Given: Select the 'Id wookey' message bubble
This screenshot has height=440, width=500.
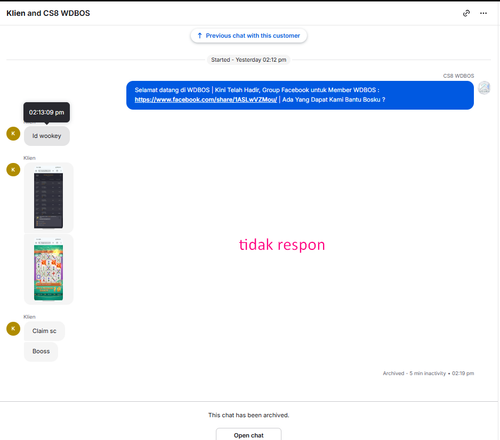Looking at the screenshot, I should 47,136.
